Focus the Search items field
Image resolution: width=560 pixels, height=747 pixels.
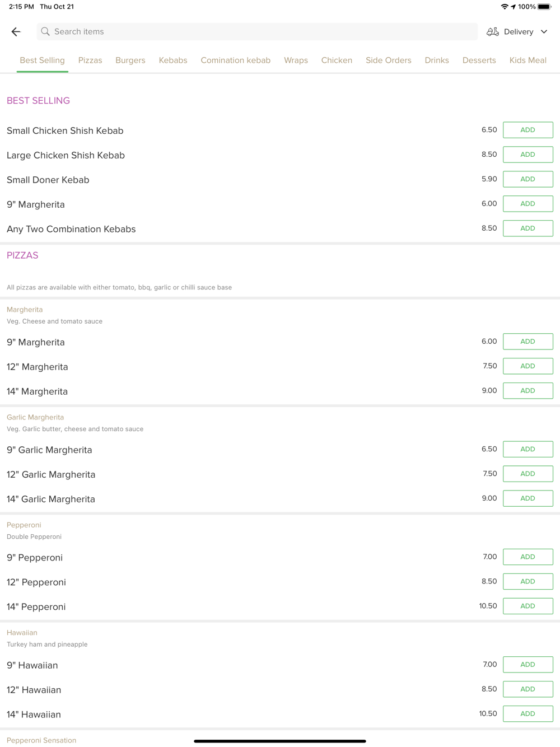258,32
